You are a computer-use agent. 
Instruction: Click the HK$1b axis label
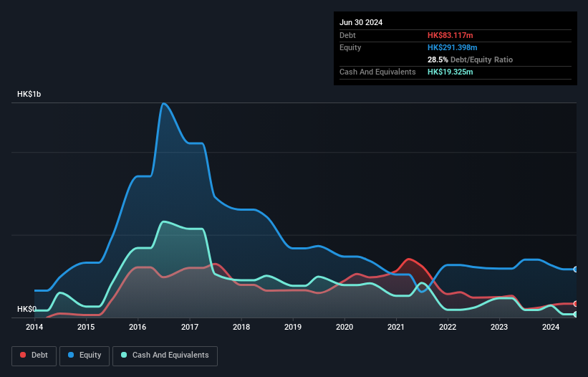[x=29, y=94]
